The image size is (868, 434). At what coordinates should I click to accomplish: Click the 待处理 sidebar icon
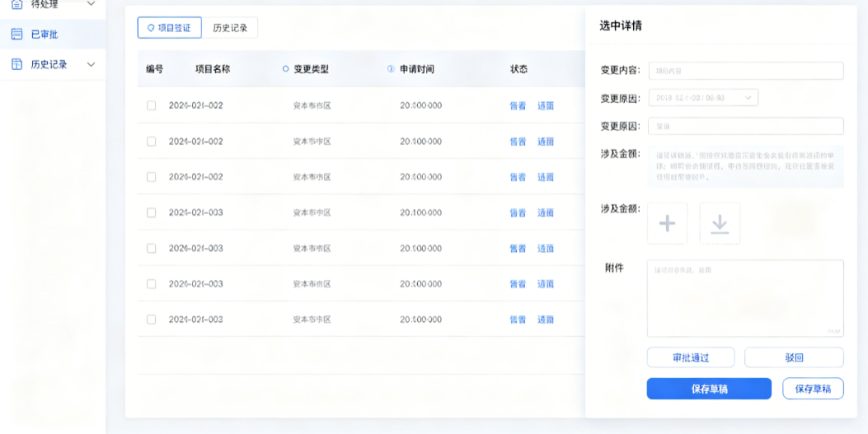[17, 4]
